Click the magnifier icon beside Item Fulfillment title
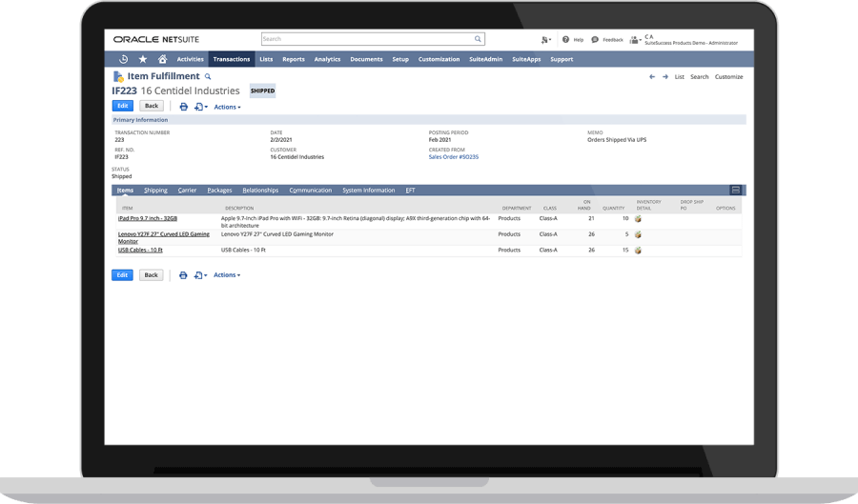 208,76
